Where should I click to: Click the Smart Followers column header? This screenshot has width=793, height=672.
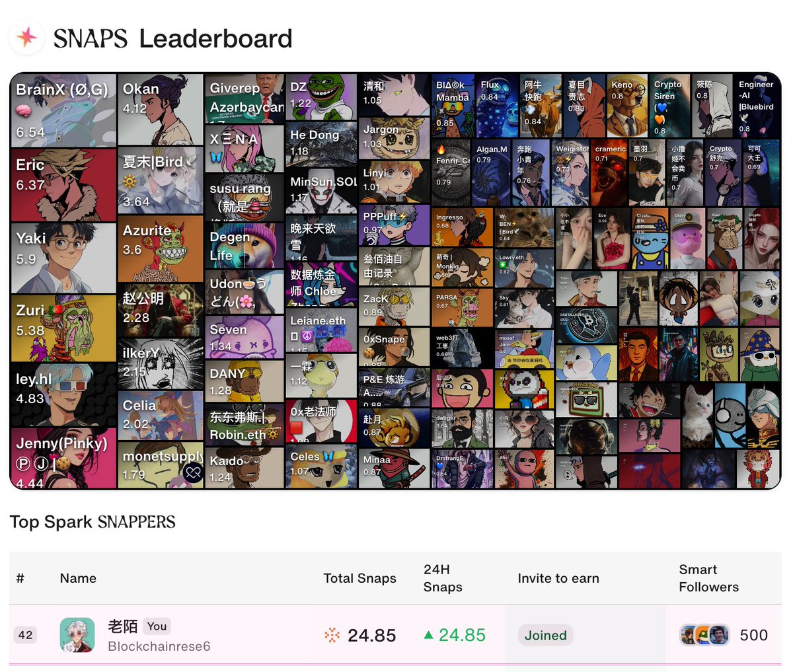point(708,578)
